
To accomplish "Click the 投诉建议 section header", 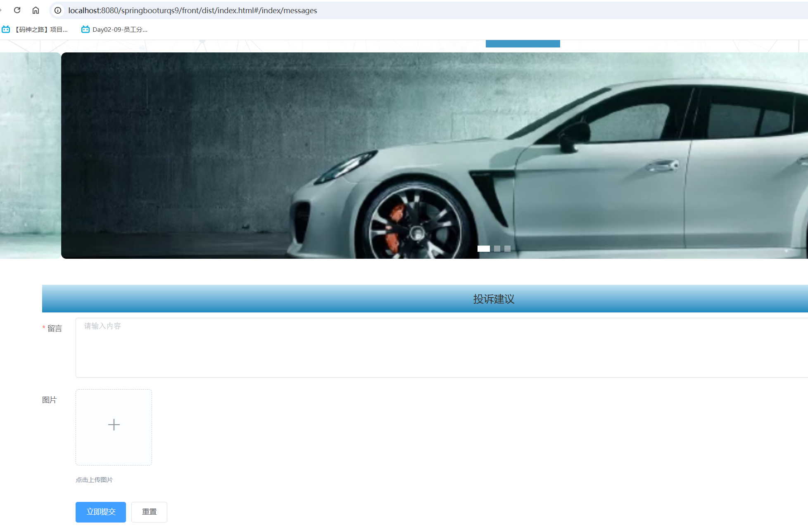I will click(425, 298).
